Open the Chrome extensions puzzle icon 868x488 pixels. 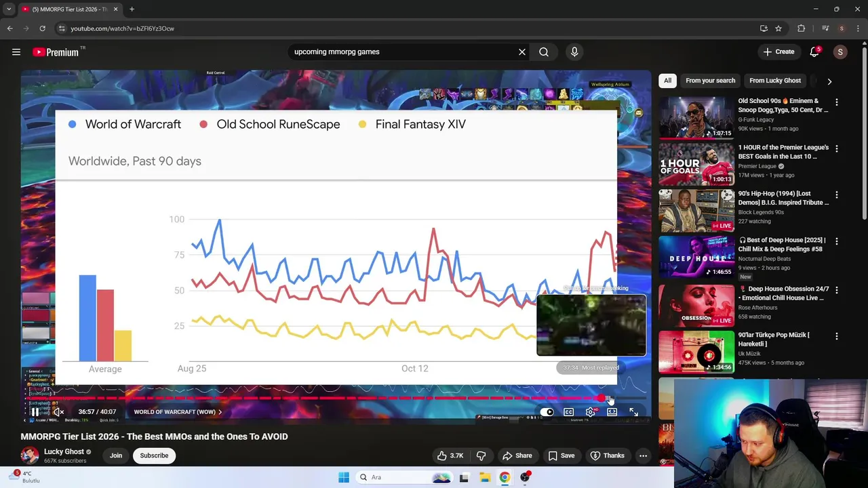[x=802, y=28]
